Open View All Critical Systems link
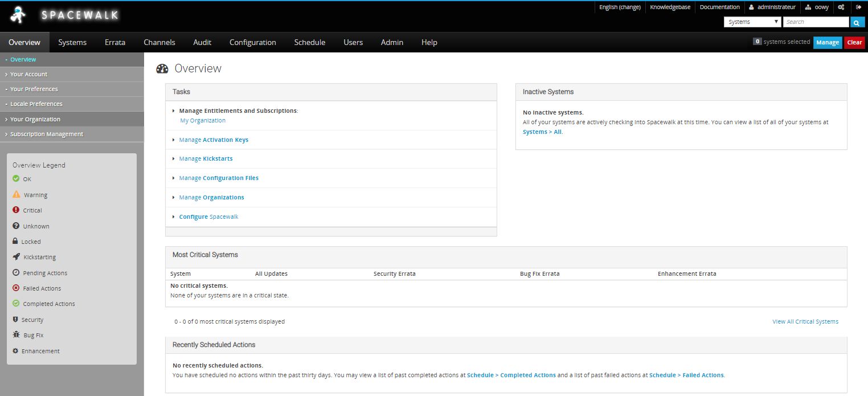The height and width of the screenshot is (396, 868). click(805, 321)
